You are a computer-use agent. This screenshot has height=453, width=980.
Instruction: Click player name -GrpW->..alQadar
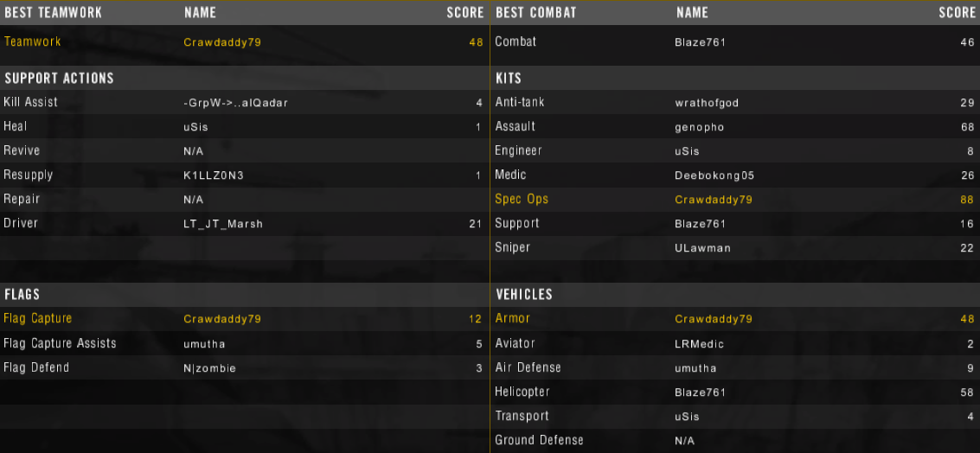pos(235,103)
